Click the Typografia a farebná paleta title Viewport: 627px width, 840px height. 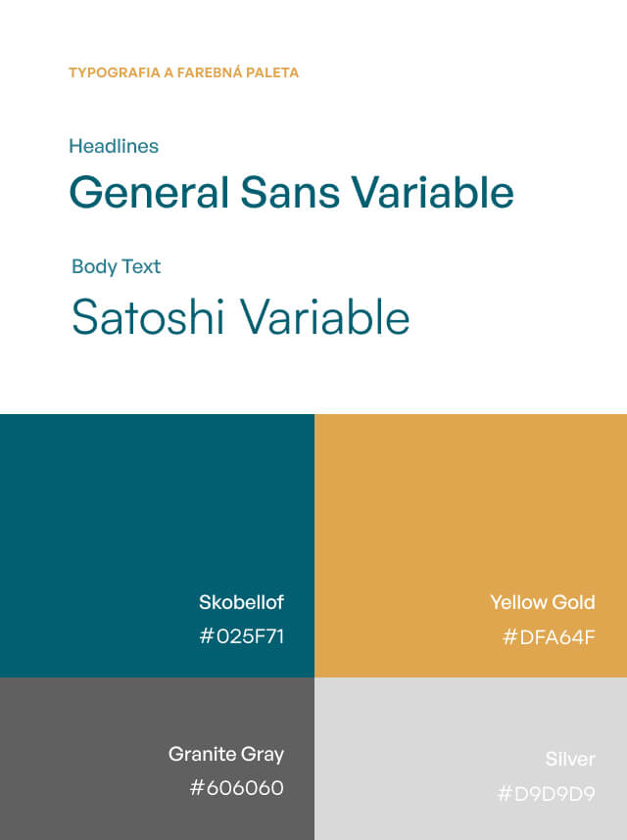(183, 72)
